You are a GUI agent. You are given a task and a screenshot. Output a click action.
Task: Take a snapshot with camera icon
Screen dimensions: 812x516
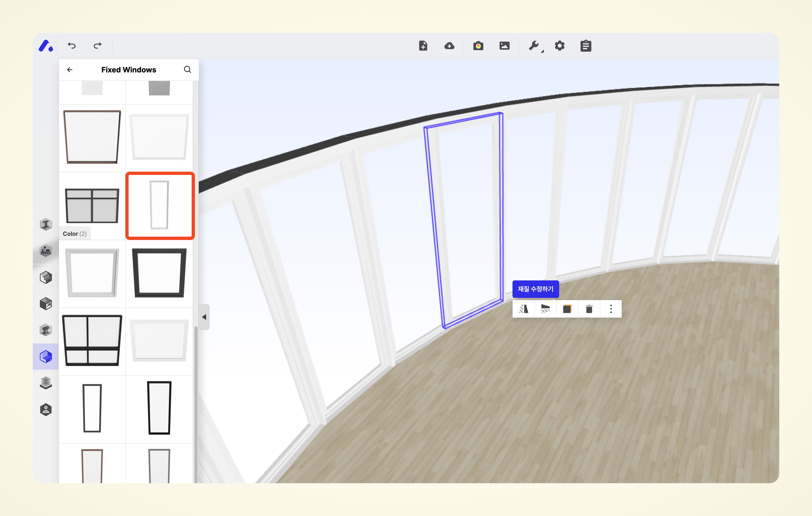(x=478, y=46)
